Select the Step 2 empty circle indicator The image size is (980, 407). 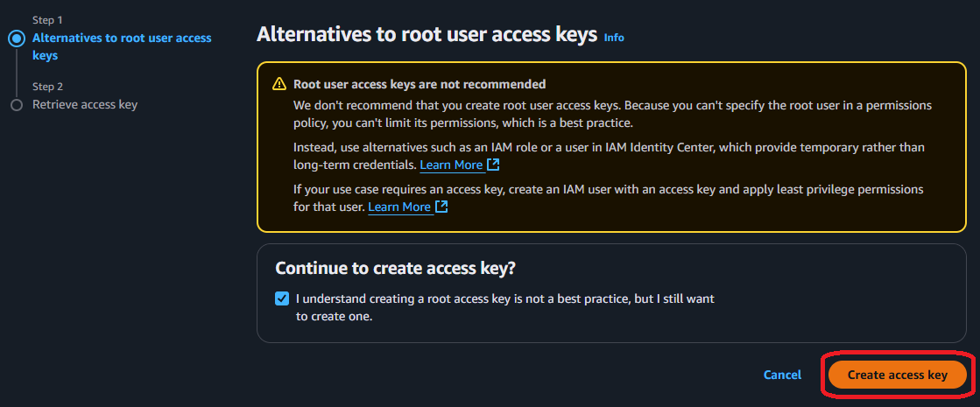pos(16,105)
